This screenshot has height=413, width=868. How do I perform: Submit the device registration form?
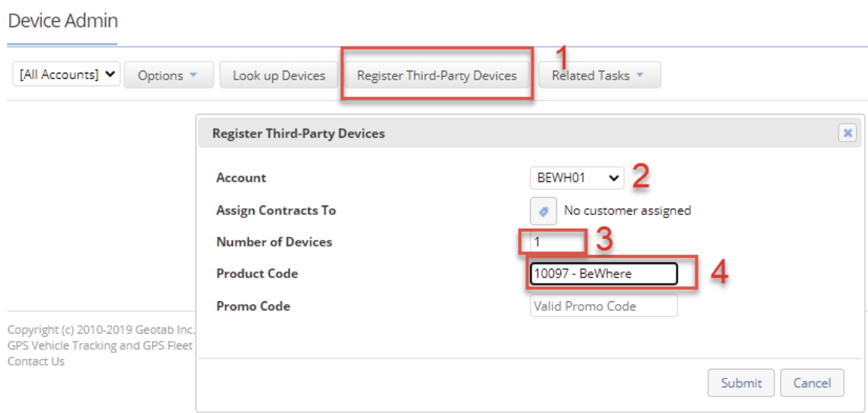(741, 382)
